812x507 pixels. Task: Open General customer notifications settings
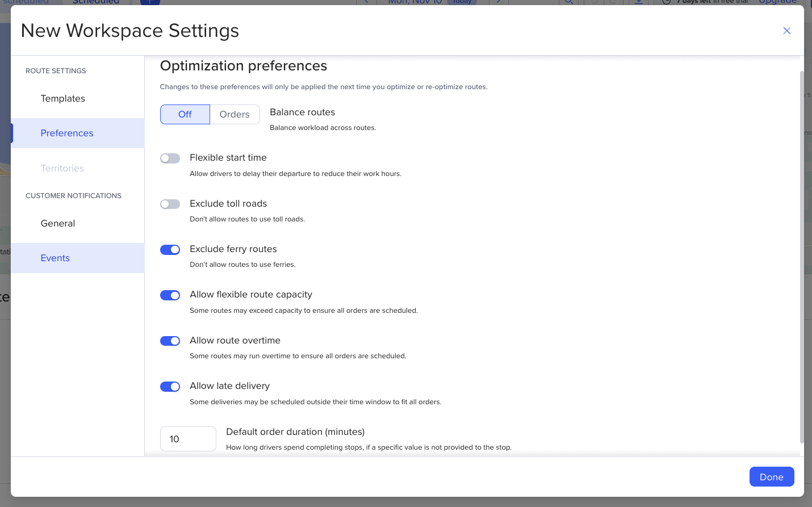[58, 224]
